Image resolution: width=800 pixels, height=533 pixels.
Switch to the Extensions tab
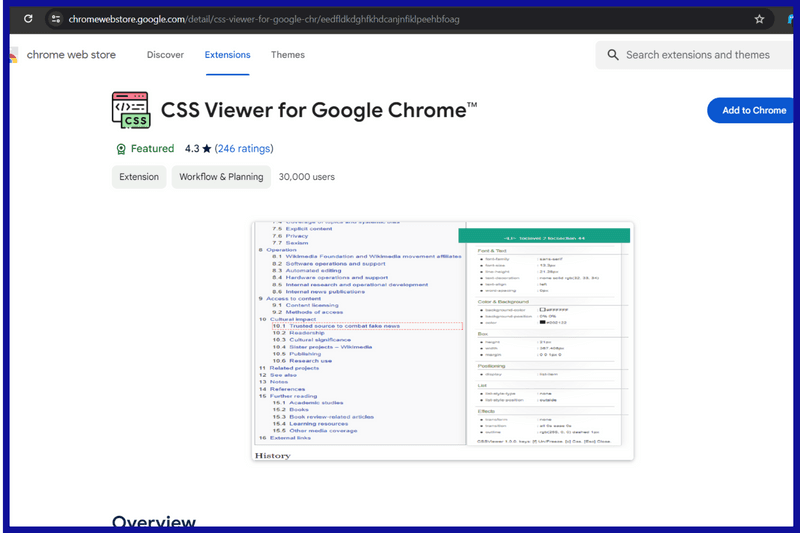(227, 55)
